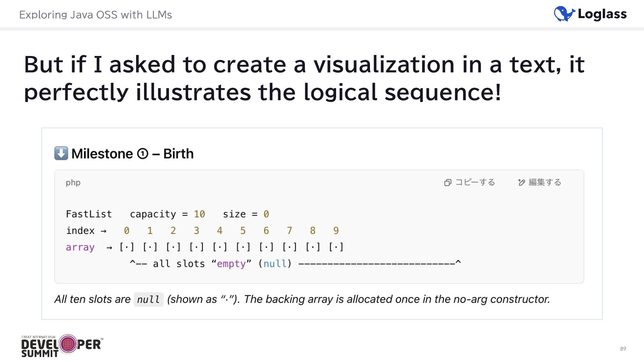
Task: Click the inline null code chip
Action: pos(148,299)
